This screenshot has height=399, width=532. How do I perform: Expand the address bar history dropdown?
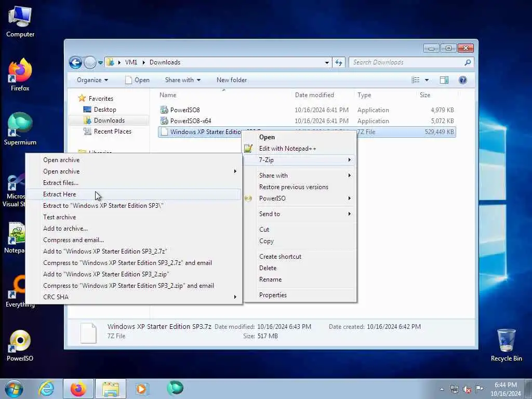327,62
